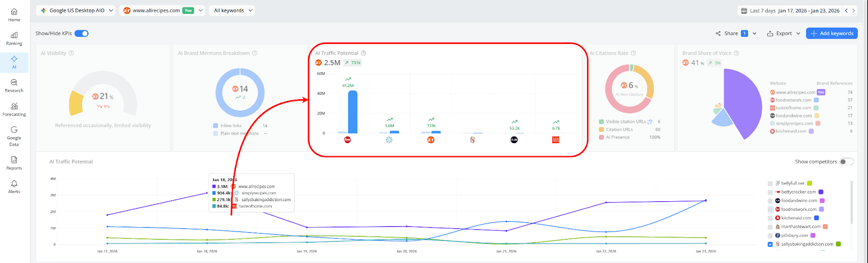Open Google US Desktop AIO dropdown

click(x=76, y=10)
